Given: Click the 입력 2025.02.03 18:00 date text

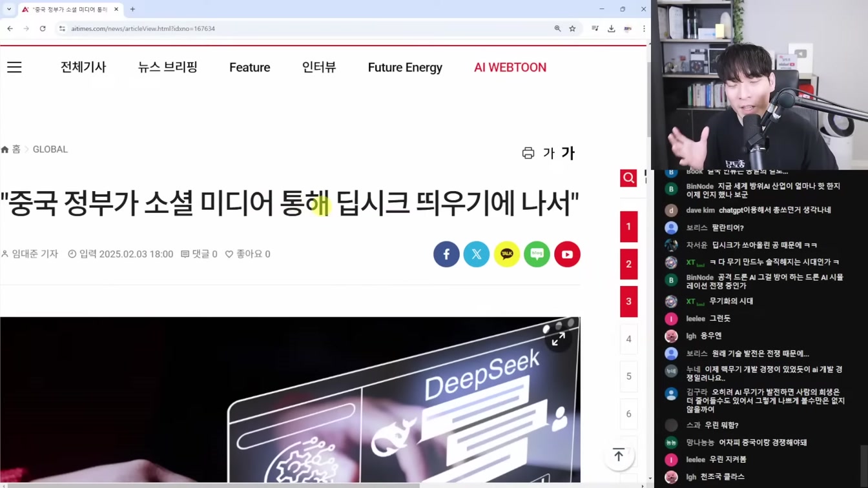Looking at the screenshot, I should click(121, 254).
